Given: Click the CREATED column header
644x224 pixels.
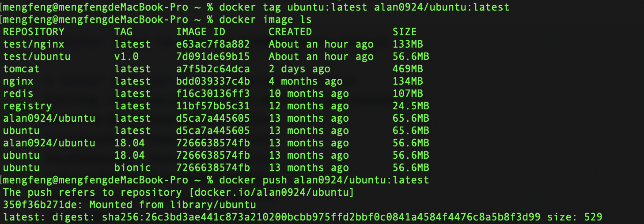Looking at the screenshot, I should pyautogui.click(x=290, y=32).
